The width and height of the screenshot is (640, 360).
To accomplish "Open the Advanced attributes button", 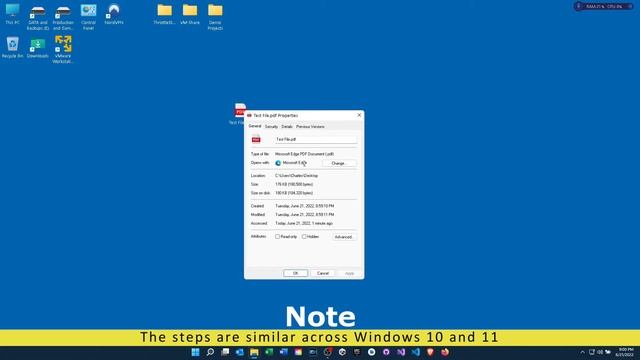I will tap(344, 237).
